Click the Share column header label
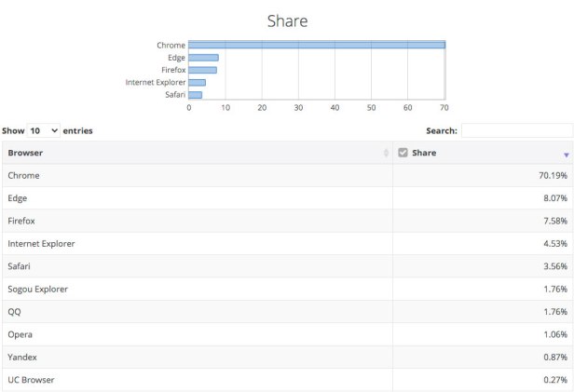The width and height of the screenshot is (574, 392). tap(424, 153)
